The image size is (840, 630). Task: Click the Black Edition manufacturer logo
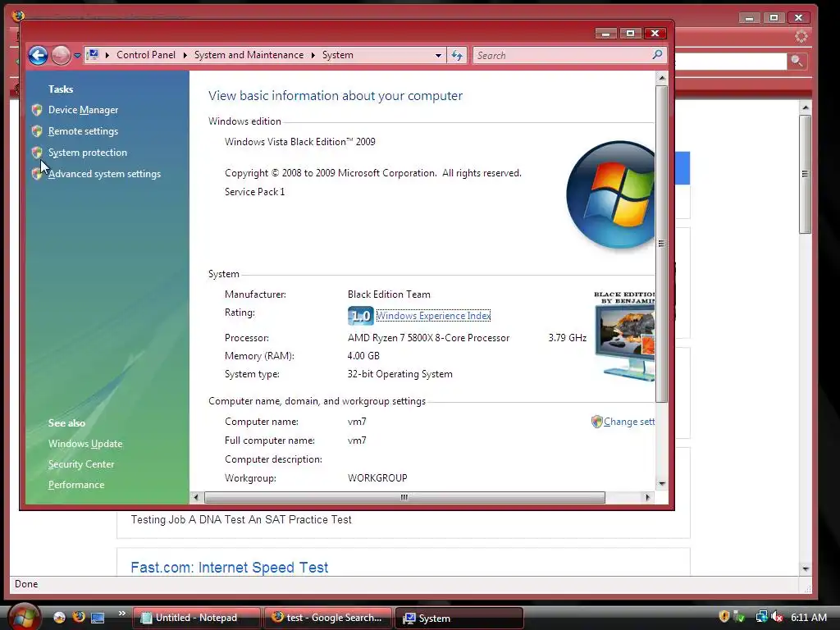coord(624,336)
